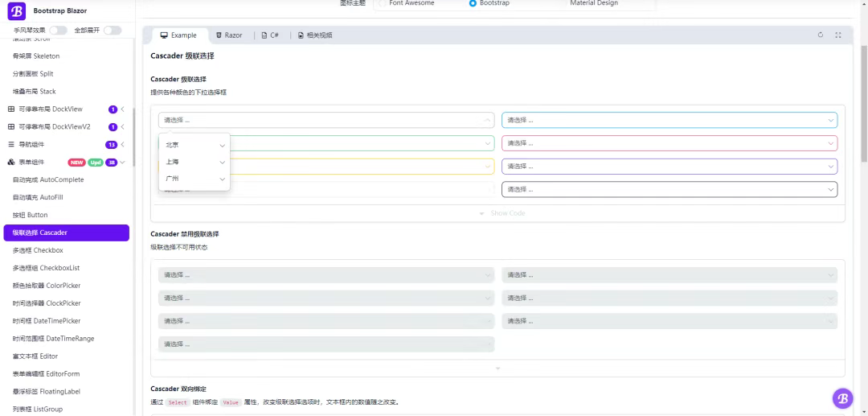Go to 自动完成 AutoComplete
This screenshot has width=868, height=416.
[48, 180]
